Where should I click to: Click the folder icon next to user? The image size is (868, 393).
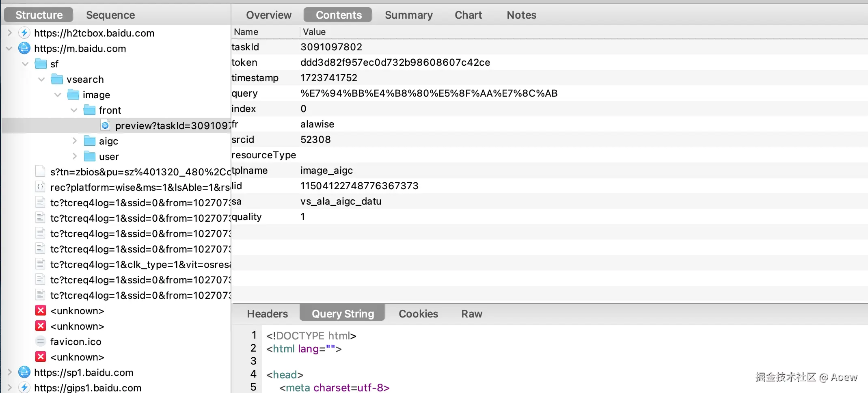tap(89, 156)
